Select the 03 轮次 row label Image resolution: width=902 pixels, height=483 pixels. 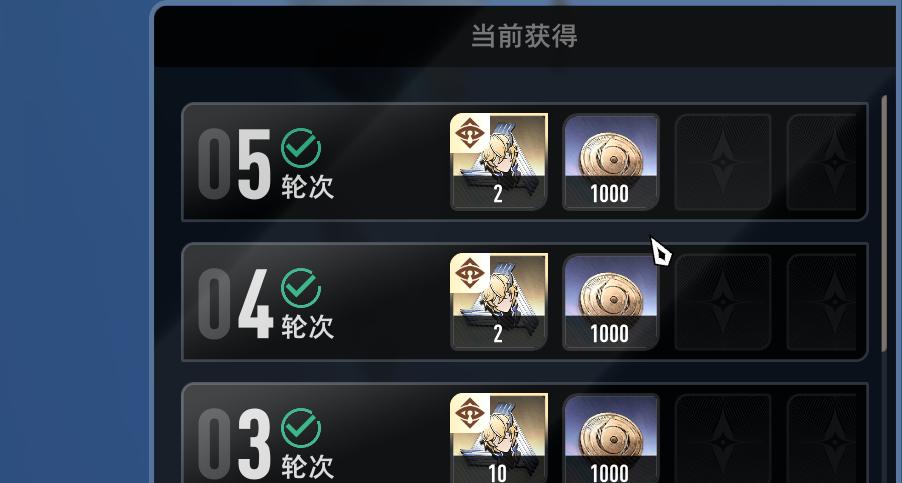click(266, 444)
